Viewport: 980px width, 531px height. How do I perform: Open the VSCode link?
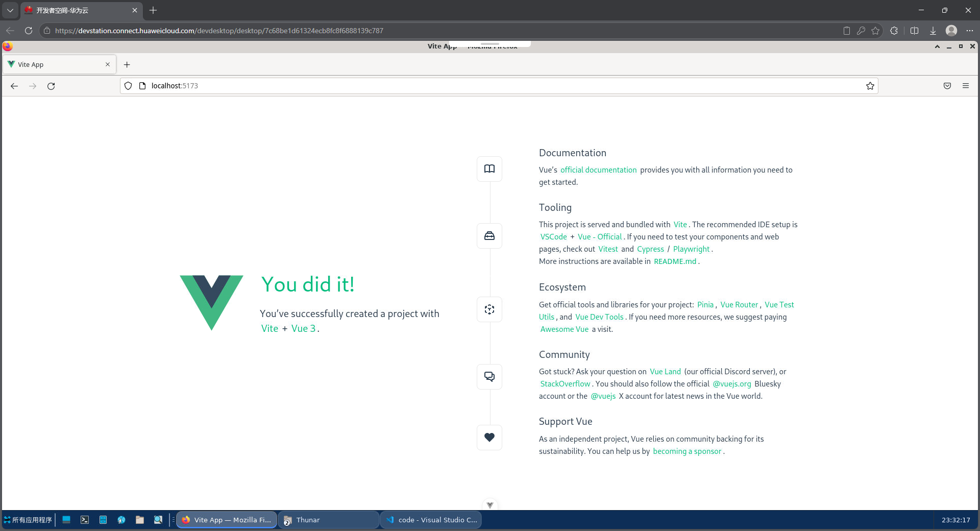(553, 237)
